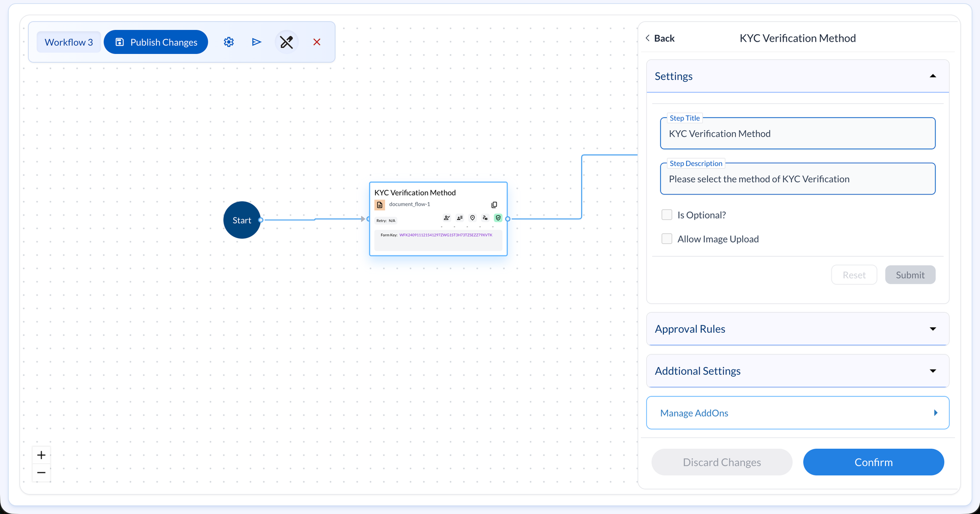Expand the Approval Rules section
The width and height of the screenshot is (980, 514).
click(x=933, y=329)
